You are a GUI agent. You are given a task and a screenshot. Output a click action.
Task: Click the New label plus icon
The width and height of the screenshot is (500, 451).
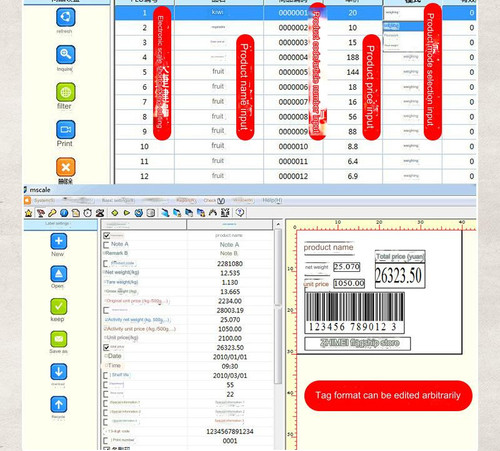coord(59,241)
